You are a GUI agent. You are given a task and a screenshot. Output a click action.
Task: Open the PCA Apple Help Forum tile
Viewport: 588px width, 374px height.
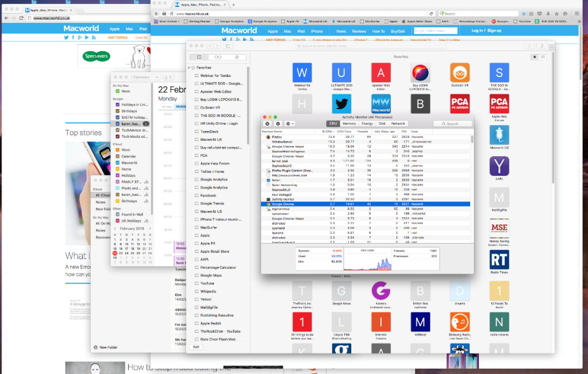pos(499,104)
